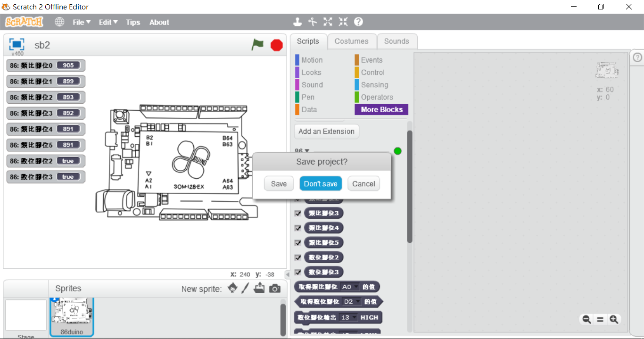Zoom out the scripts area
This screenshot has width=644, height=339.
[586, 319]
